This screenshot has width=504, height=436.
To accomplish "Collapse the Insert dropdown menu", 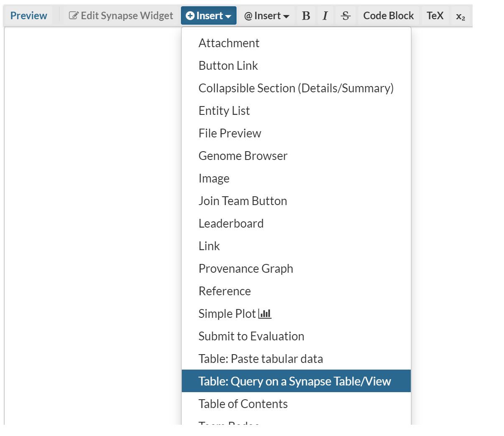I will coord(209,15).
